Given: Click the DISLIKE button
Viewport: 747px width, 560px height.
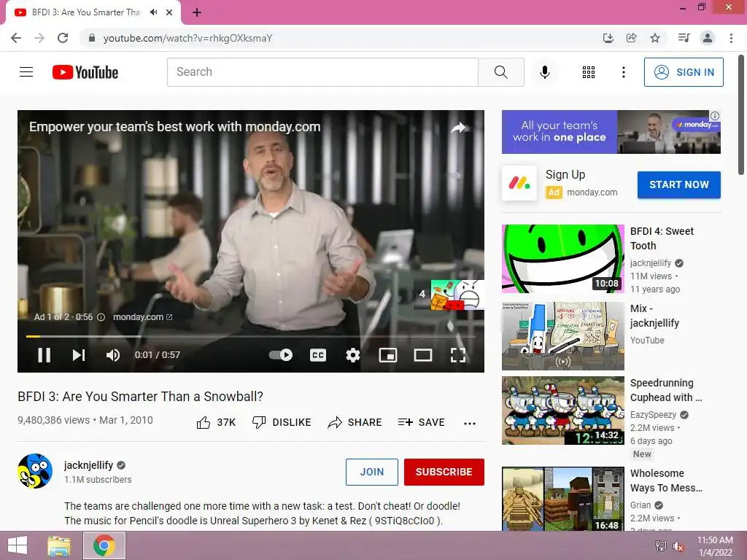Looking at the screenshot, I should coord(282,422).
